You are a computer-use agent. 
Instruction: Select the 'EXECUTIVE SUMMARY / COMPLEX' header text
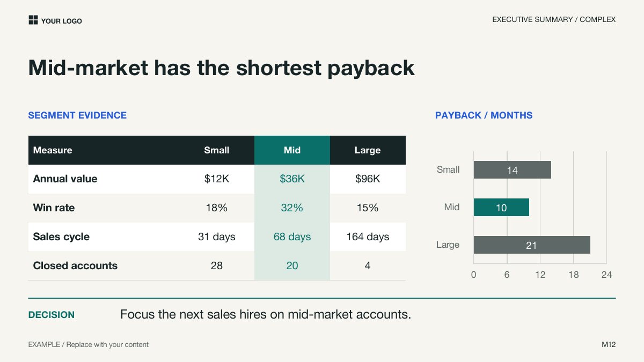(554, 19)
